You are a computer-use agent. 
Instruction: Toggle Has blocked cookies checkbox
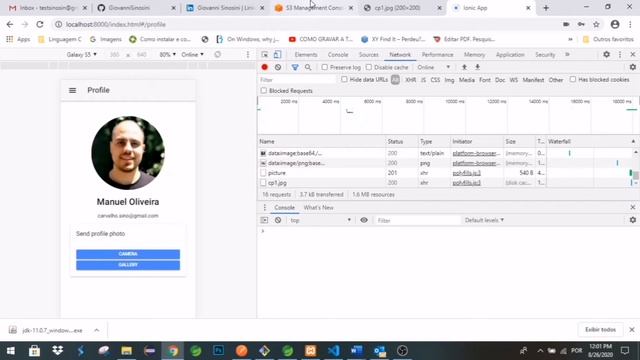click(573, 80)
